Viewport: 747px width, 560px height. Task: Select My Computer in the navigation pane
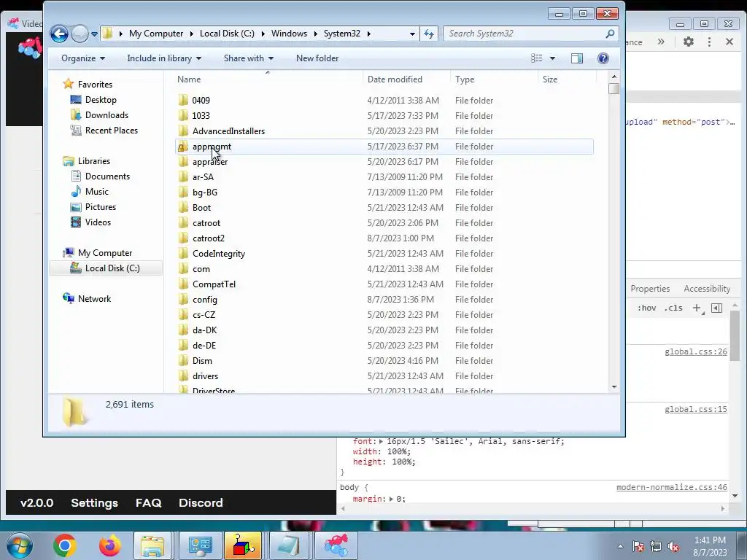[x=105, y=253]
